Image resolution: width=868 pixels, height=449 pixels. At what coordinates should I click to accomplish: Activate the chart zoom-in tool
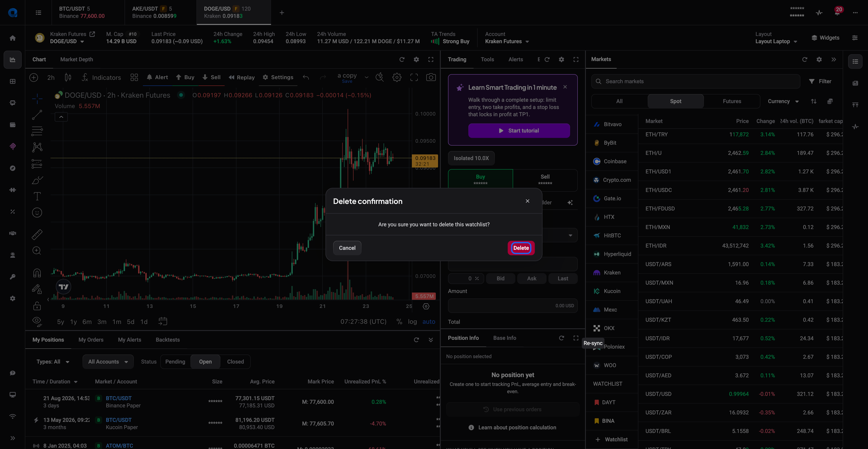pyautogui.click(x=37, y=250)
